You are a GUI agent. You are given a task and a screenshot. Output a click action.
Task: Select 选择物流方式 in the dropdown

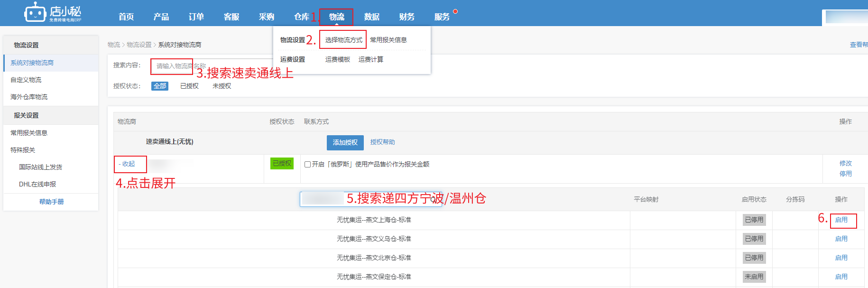click(x=344, y=40)
